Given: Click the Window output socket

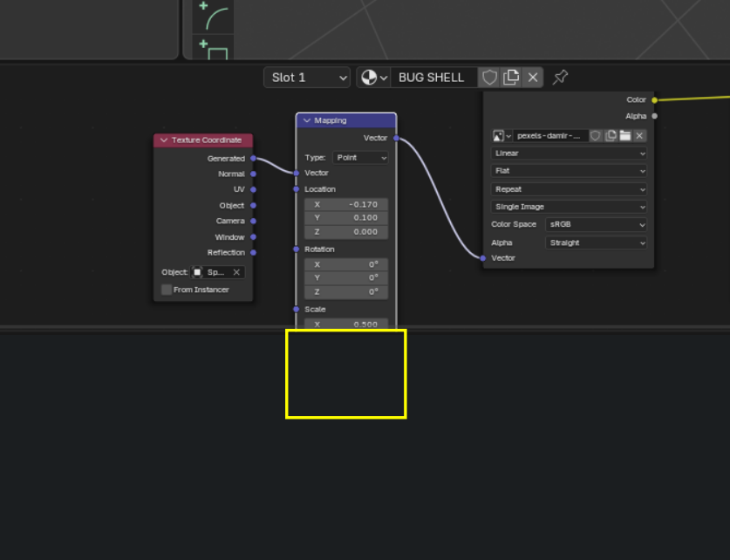Looking at the screenshot, I should pos(253,237).
